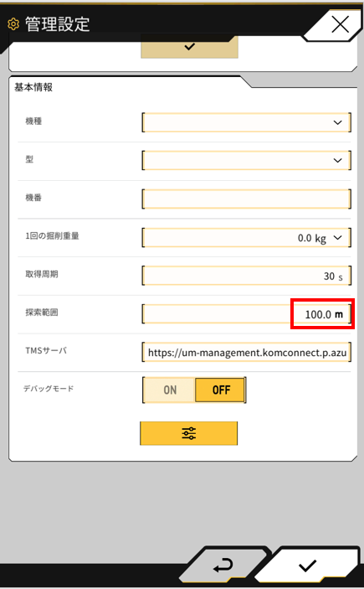Viewport: 364px width, 589px height.
Task: Close the 管理設定 screen with X
Action: 340,25
